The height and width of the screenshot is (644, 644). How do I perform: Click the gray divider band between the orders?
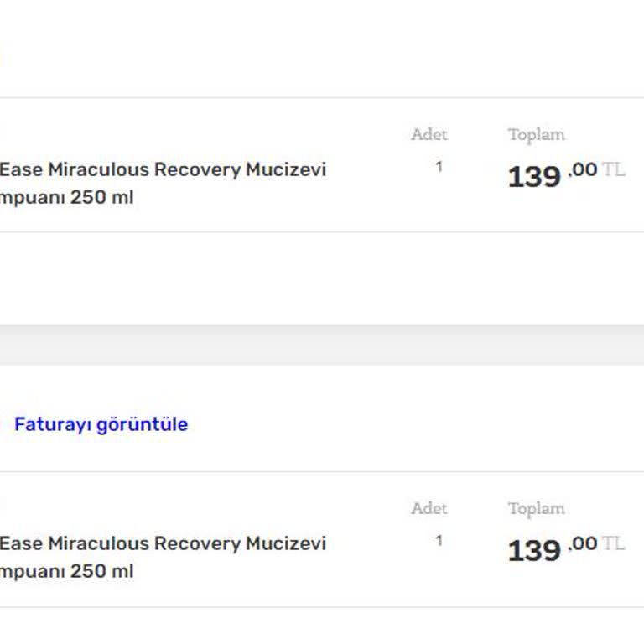coord(322,345)
